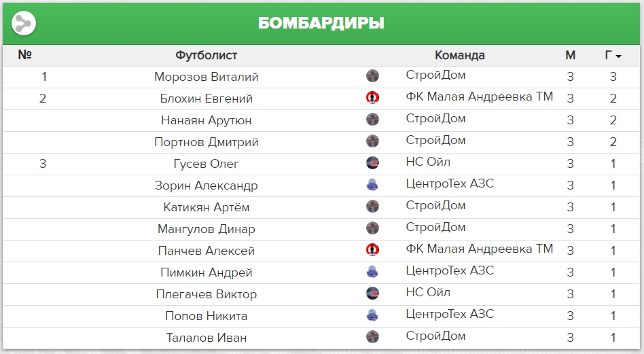Click the НС Ойл logo beside Гусев Олег
The height and width of the screenshot is (354, 644).
[x=372, y=163]
